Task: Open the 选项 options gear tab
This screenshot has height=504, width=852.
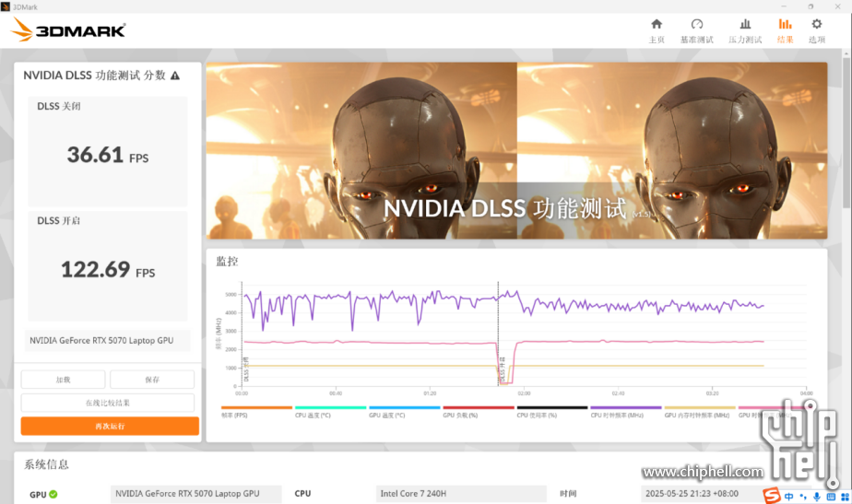Action: [817, 31]
